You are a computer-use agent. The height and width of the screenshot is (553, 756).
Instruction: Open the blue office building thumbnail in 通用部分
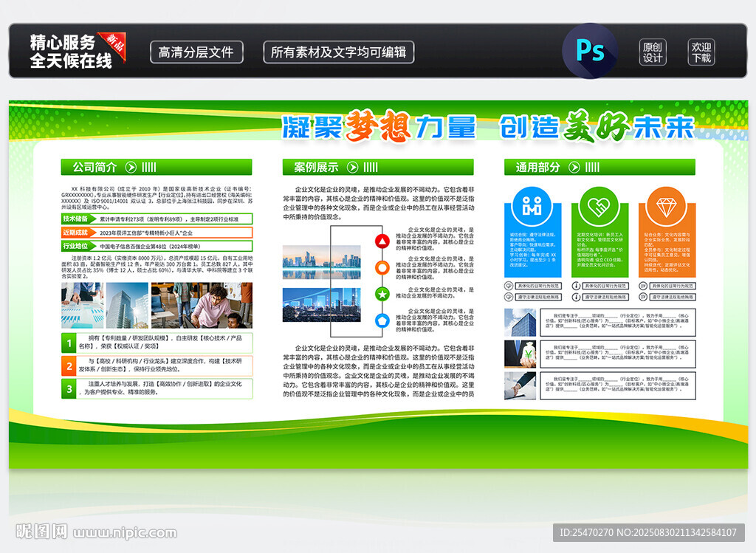point(520,323)
